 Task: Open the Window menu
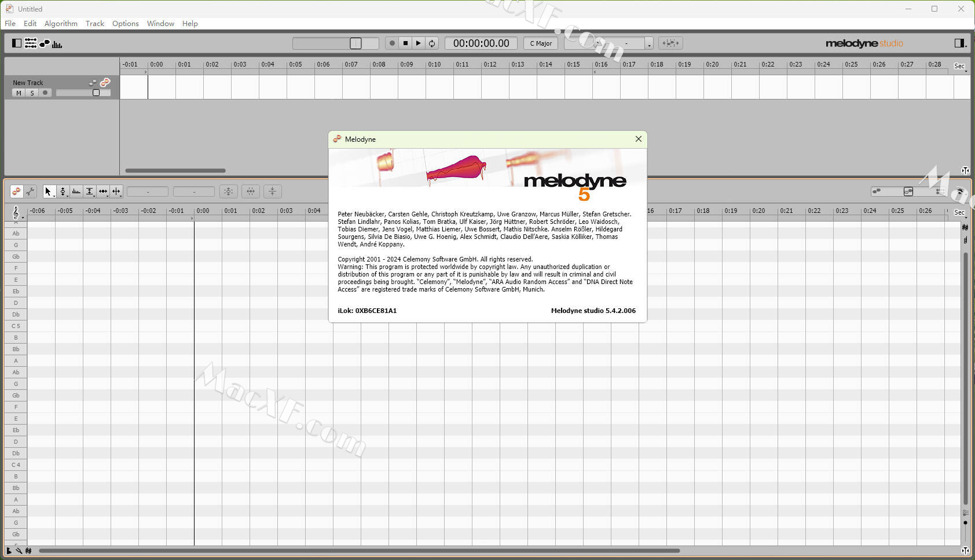click(x=160, y=24)
